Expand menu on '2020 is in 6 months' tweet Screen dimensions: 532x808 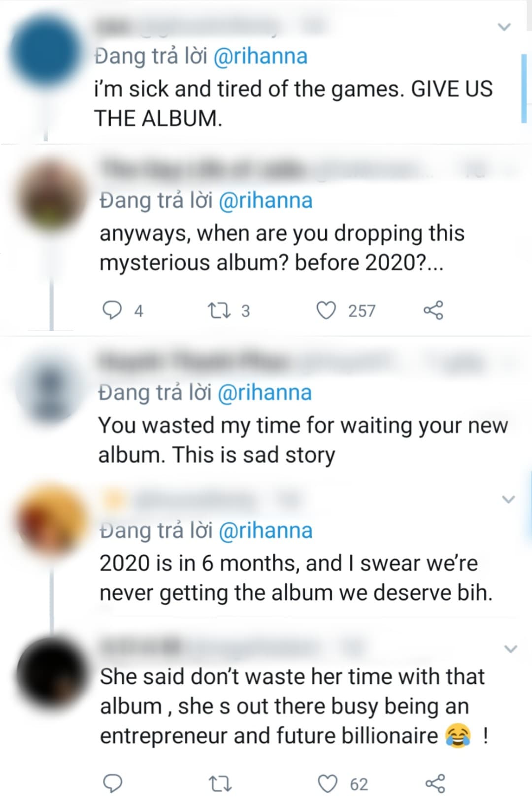coord(508,499)
